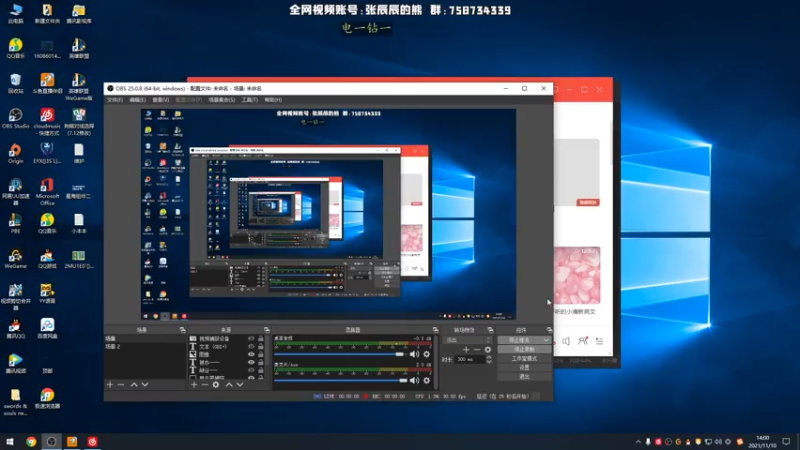
Task: Open 腾讯QQ desktop shortcut
Action: pyautogui.click(x=15, y=329)
